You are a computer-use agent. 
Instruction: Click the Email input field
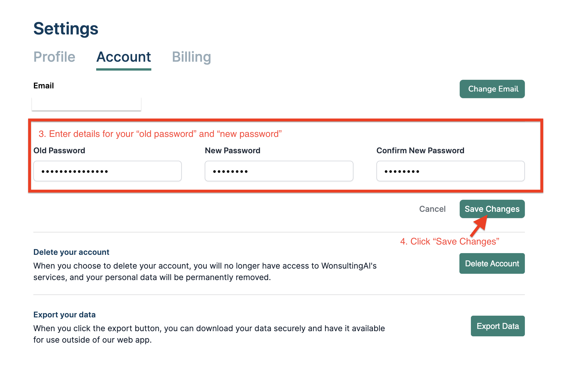86,104
